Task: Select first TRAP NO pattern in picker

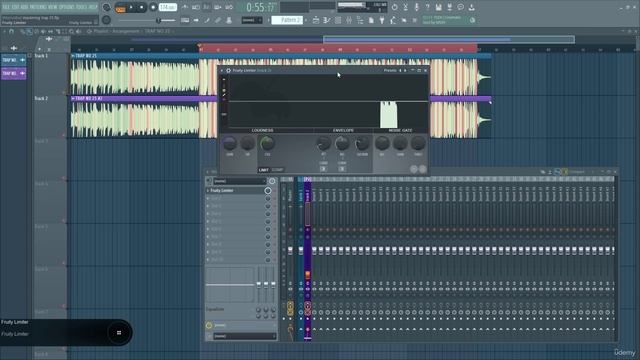Action: [13, 60]
